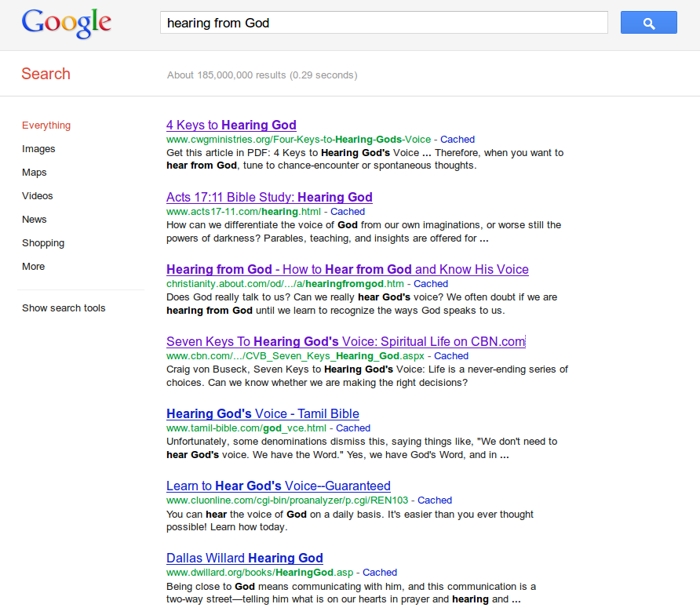Click the www.acts17-11.com/hearing.html URL
The width and height of the screenshot is (700, 615).
click(x=244, y=212)
